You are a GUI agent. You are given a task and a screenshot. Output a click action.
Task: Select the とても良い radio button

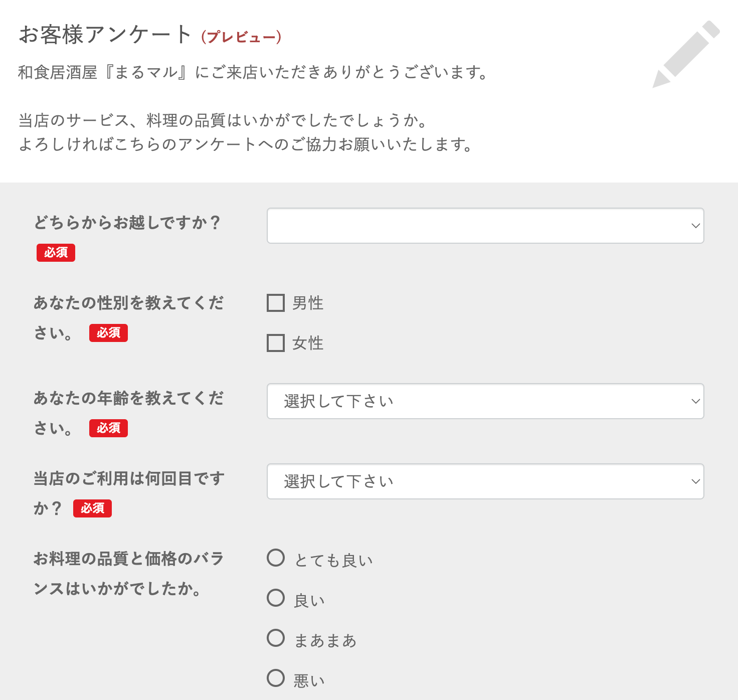[276, 558]
